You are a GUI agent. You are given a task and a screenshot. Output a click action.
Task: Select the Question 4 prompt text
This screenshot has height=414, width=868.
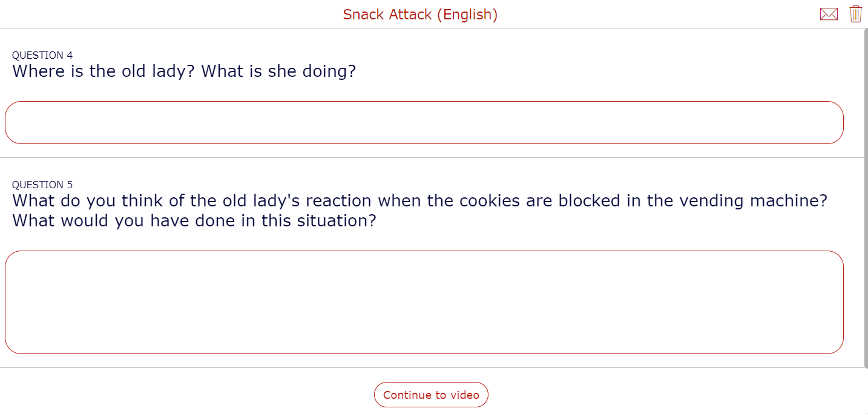[x=184, y=71]
